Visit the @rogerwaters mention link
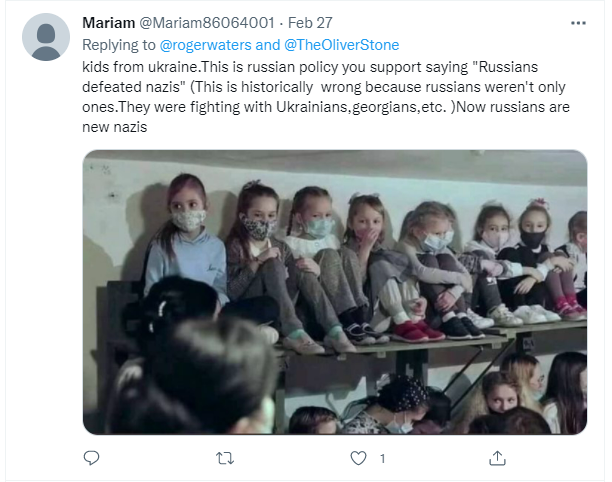612x482 pixels. click(205, 45)
